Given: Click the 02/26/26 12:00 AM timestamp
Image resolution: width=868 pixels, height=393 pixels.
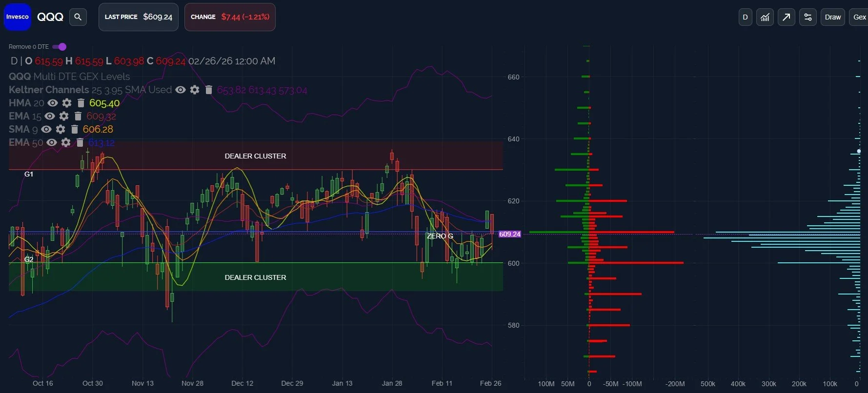Looking at the screenshot, I should tap(232, 61).
